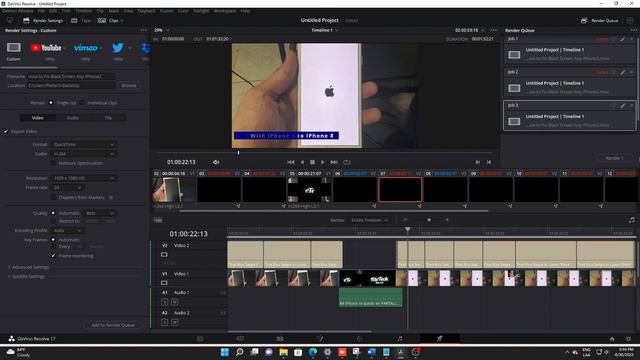Click the Filename input field

click(71, 76)
